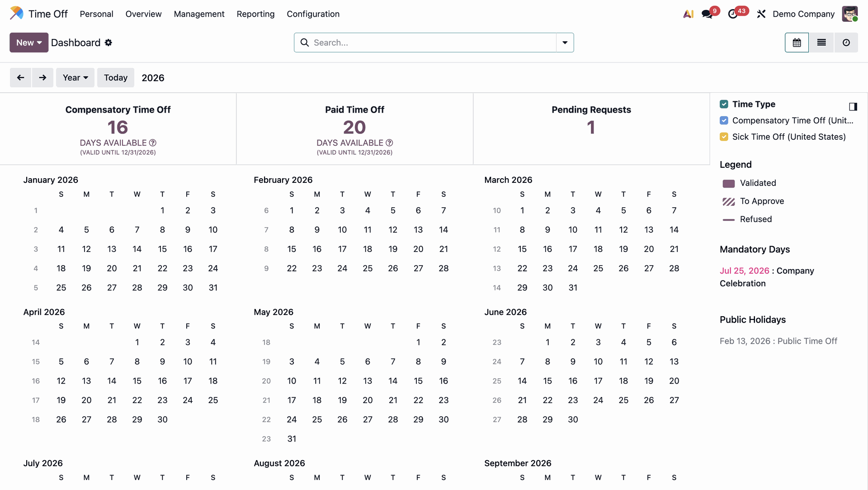The width and height of the screenshot is (868, 490).
Task: Open activities clock icon with 43 badge
Action: (x=733, y=14)
